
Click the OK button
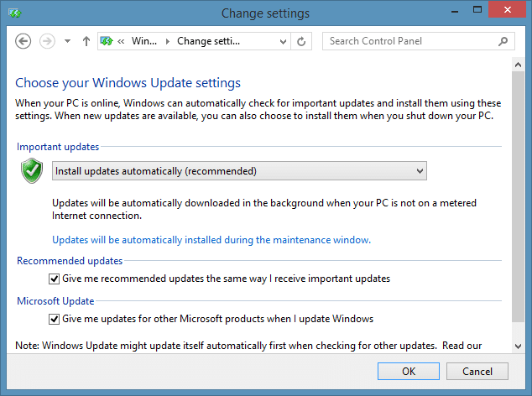tap(409, 371)
